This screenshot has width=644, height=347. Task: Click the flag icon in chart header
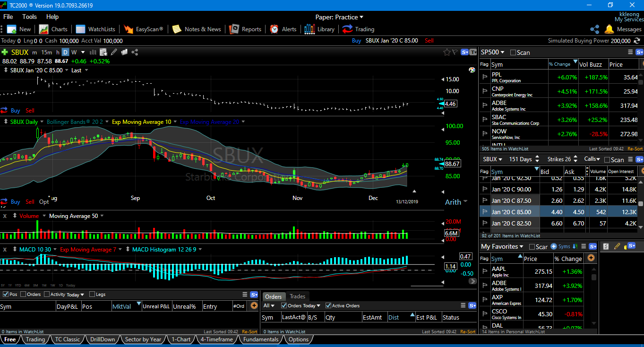pos(455,52)
